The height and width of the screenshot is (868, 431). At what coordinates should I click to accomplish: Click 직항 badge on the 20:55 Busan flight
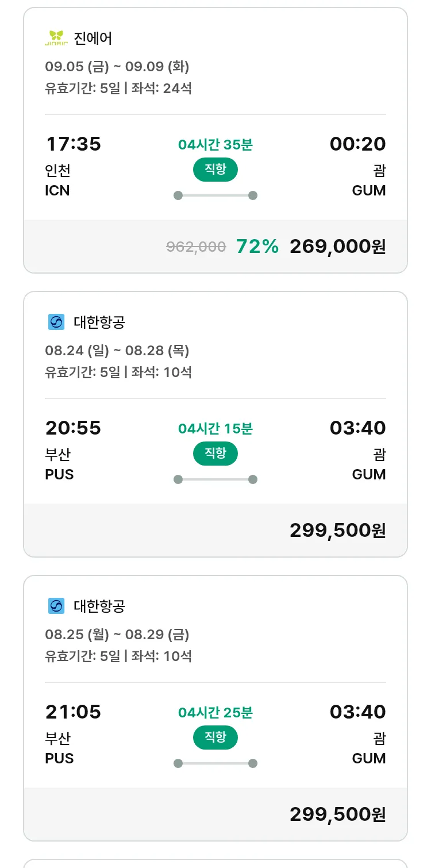pos(215,454)
